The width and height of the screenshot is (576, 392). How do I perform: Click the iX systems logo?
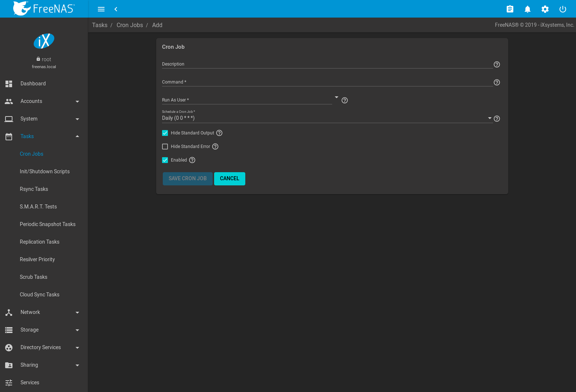[x=44, y=41]
